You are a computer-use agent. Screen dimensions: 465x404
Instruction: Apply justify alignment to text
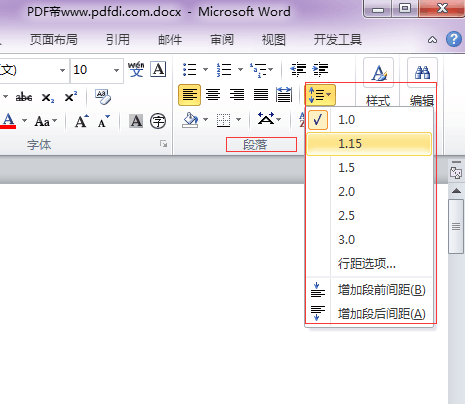pyautogui.click(x=261, y=95)
